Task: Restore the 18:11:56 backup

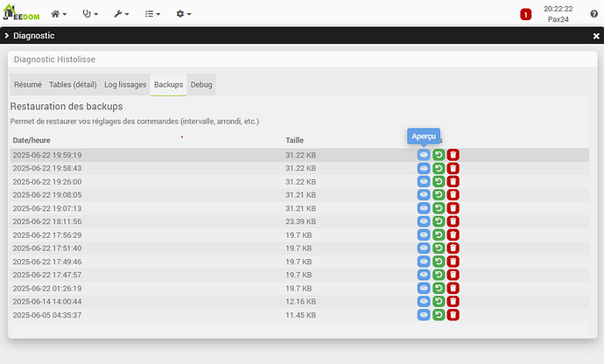Action: pos(439,221)
